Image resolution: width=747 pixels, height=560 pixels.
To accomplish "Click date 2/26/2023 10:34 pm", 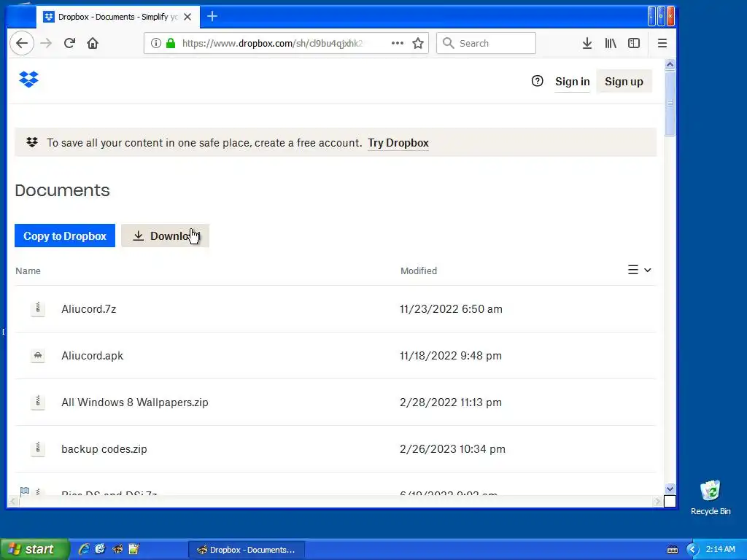I will pos(452,449).
